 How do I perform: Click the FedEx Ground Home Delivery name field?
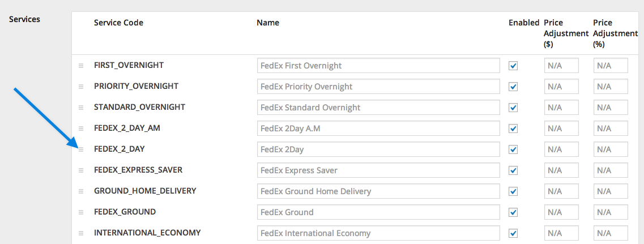click(x=379, y=191)
